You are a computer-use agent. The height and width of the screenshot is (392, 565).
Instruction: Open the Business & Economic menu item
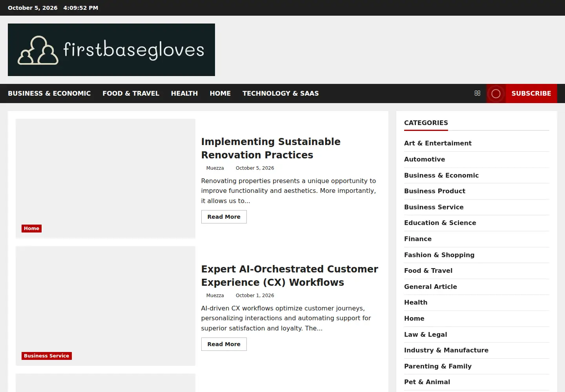pyautogui.click(x=49, y=93)
